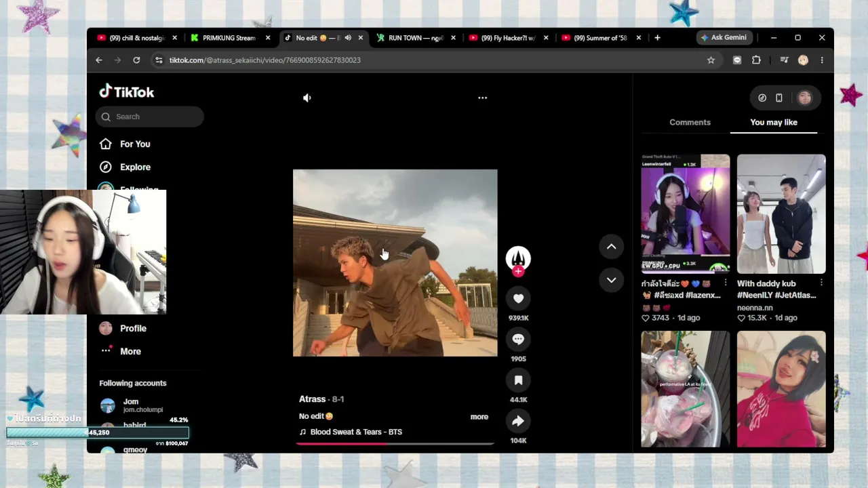Close the RUN TOWN tab
This screenshot has height=488, width=868.
point(453,38)
